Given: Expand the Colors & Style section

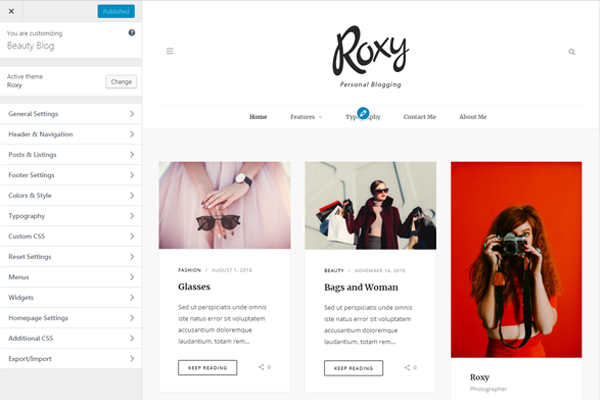Looking at the screenshot, I should click(71, 195).
